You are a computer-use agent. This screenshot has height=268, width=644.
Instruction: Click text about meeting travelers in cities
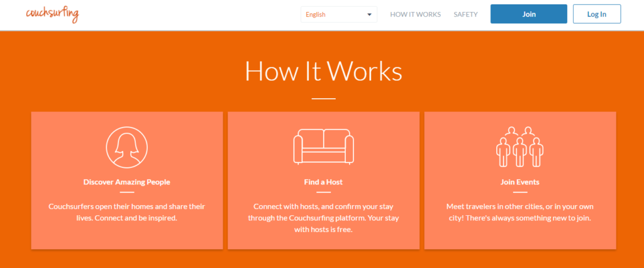coord(520,212)
